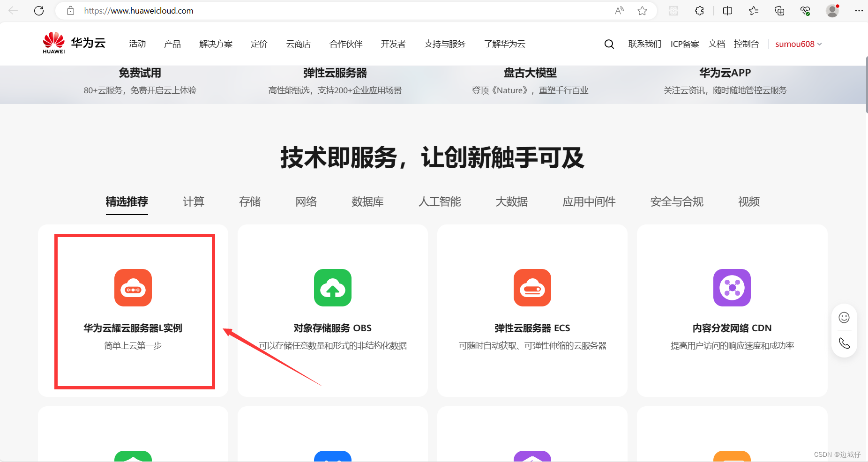Open the 控制台 console link
Viewport: 868px width, 462px height.
pos(746,44)
